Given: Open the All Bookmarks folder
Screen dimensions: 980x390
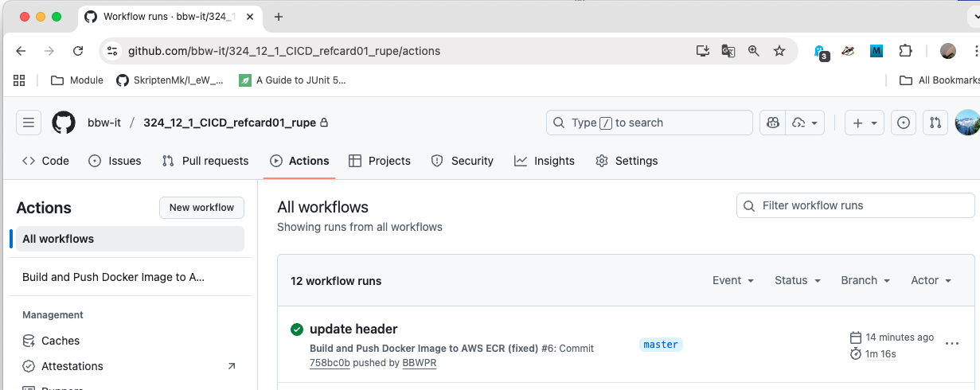Looking at the screenshot, I should tap(939, 80).
